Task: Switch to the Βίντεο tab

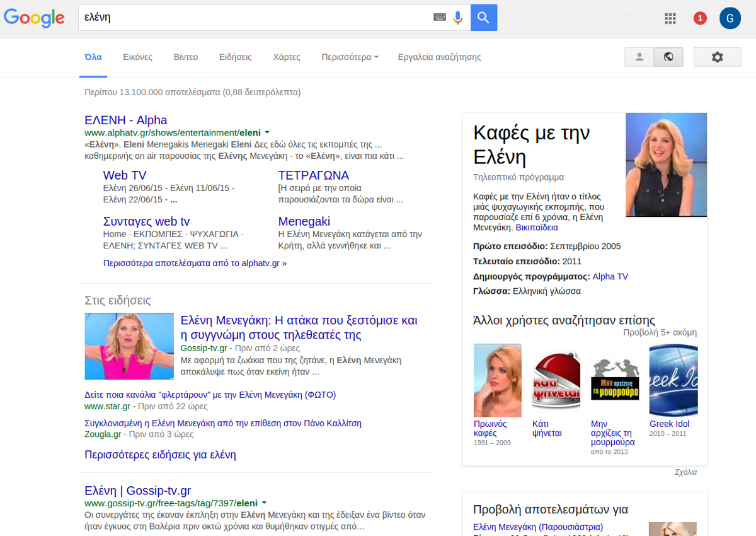Action: pos(186,57)
